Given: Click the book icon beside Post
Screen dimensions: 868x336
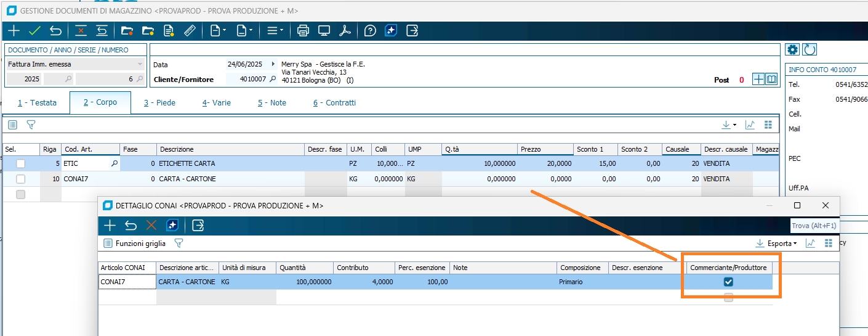Looking at the screenshot, I should (771, 79).
